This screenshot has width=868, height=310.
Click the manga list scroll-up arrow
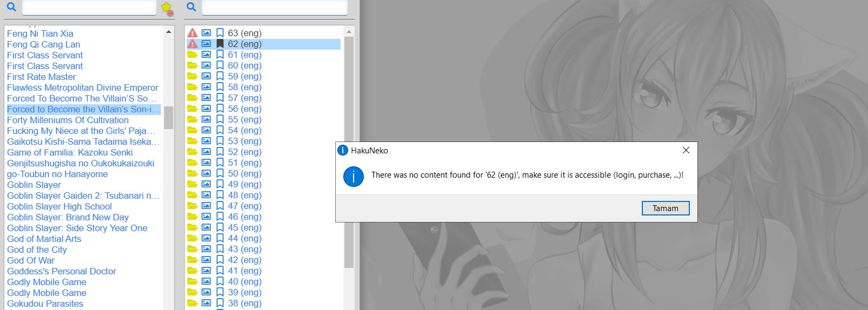pyautogui.click(x=169, y=32)
